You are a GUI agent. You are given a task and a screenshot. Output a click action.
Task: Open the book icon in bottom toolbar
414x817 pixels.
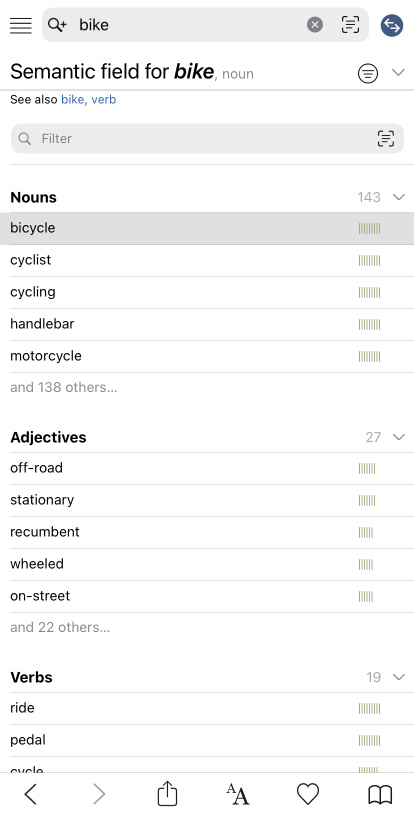[x=380, y=795]
